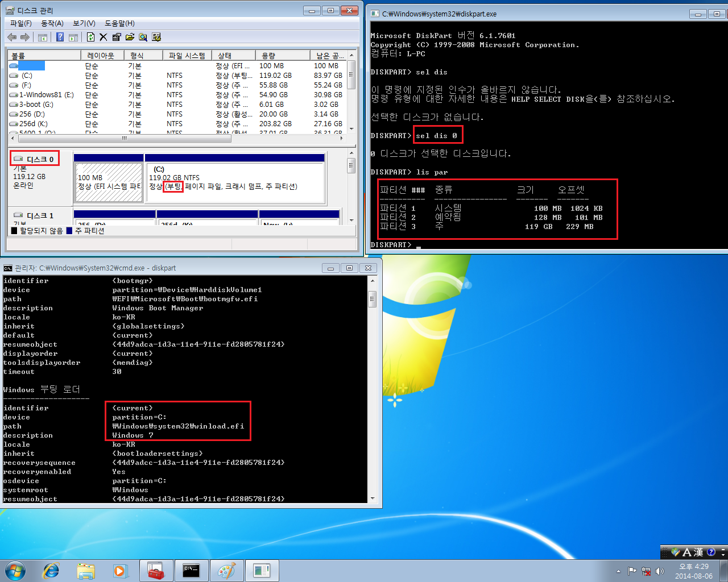The height and width of the screenshot is (582, 728).
Task: Toggle the console tree pane icon
Action: click(42, 37)
